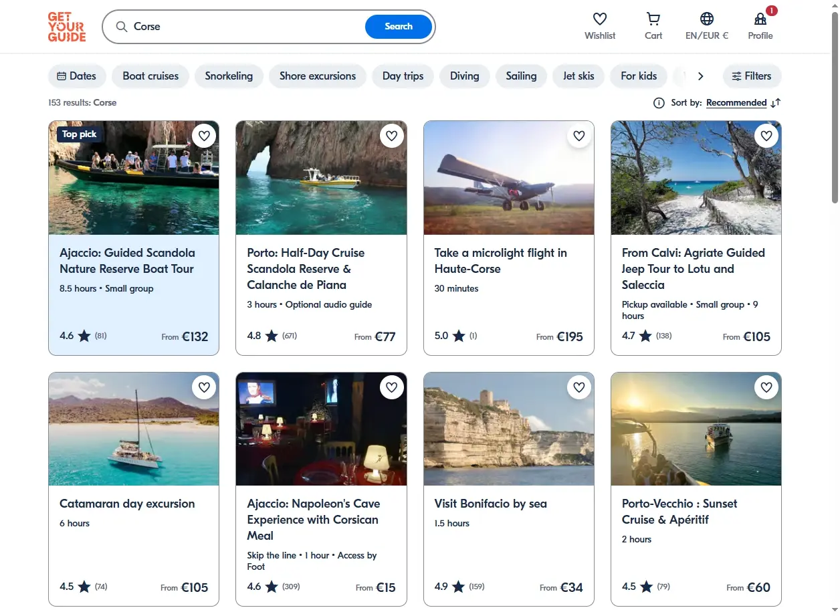
Task: Click the 'From €60' price
Action: (x=748, y=588)
